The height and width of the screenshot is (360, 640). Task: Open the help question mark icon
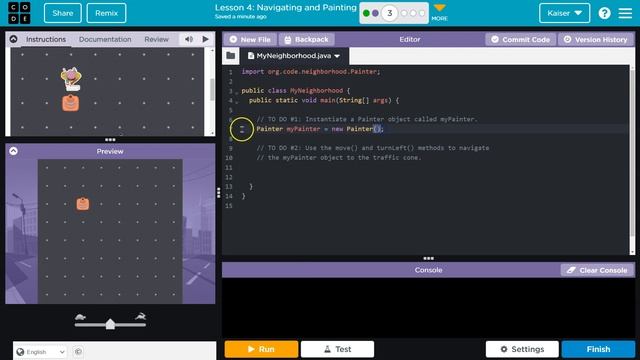click(x=604, y=13)
